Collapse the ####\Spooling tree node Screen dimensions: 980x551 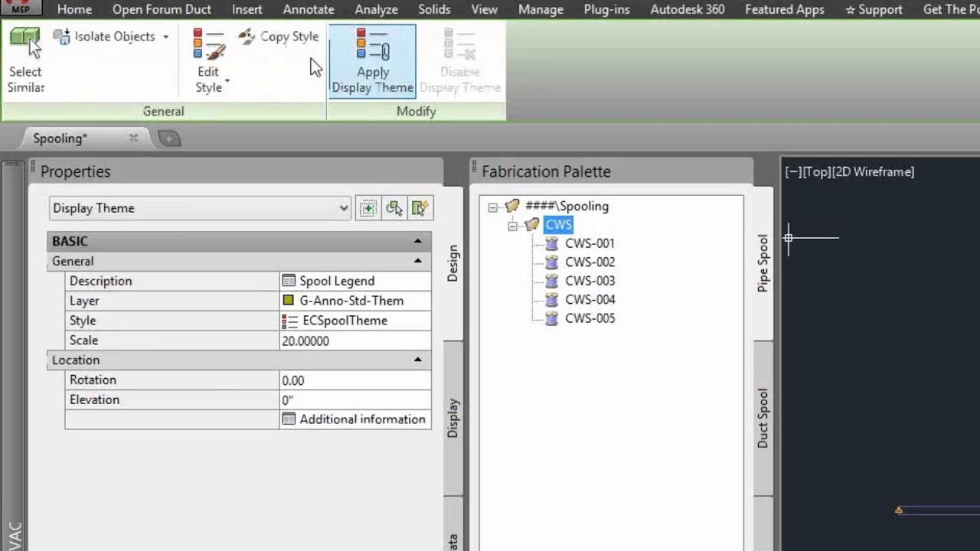click(492, 207)
